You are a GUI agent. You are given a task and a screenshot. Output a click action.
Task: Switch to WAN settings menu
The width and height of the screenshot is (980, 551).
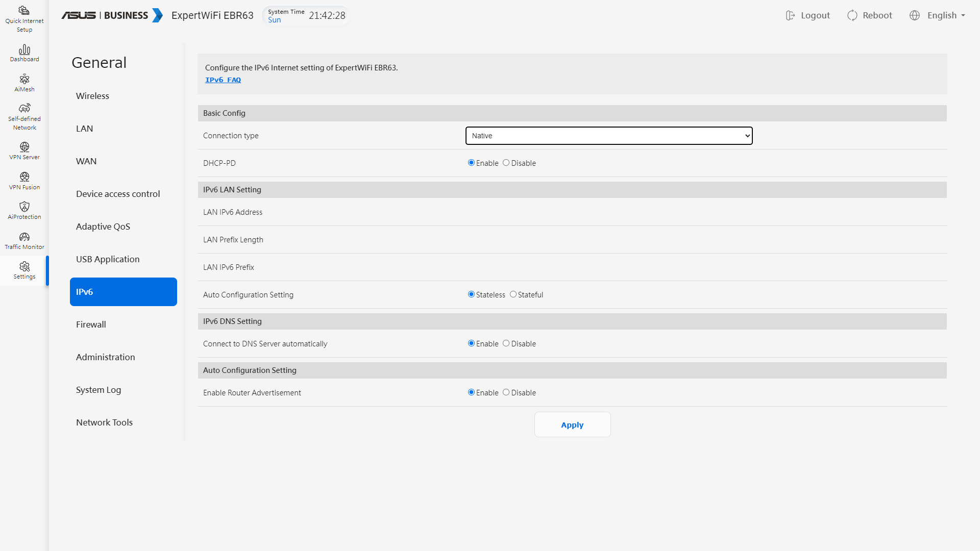(x=86, y=161)
